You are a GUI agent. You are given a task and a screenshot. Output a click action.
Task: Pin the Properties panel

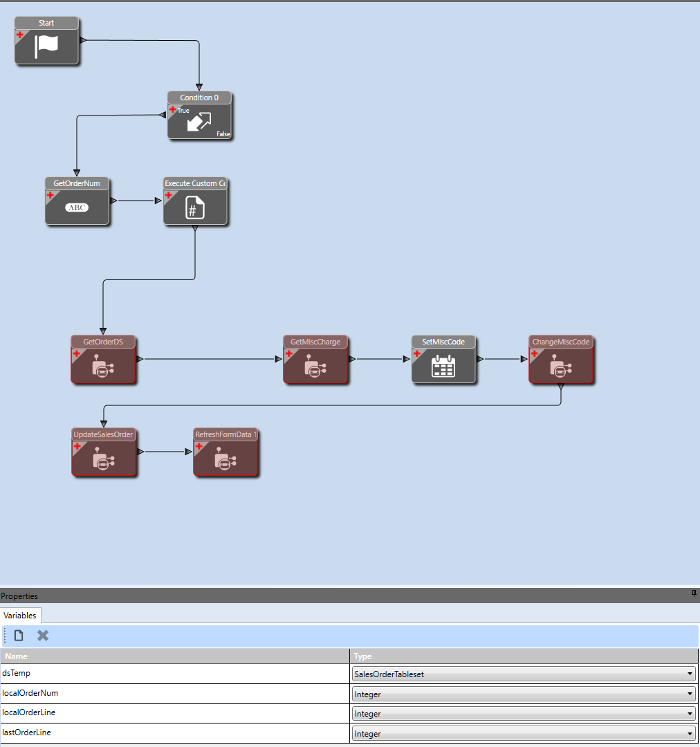(x=694, y=593)
